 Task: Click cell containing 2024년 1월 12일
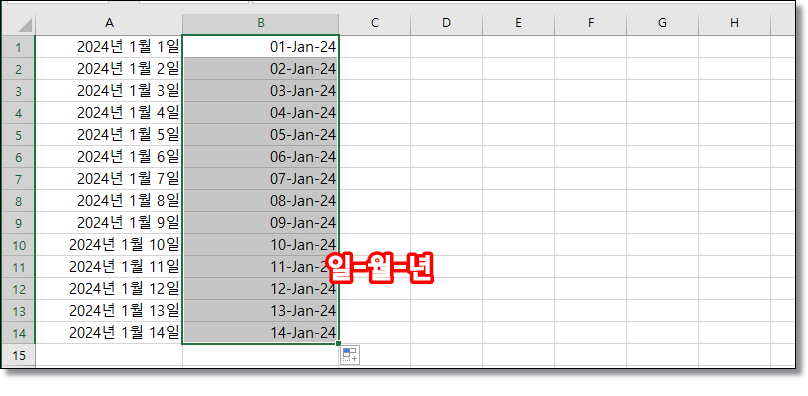pyautogui.click(x=109, y=289)
